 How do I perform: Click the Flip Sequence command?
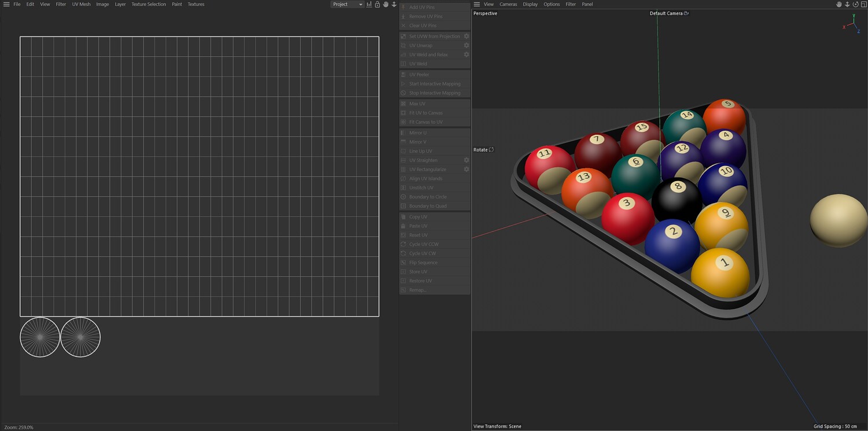pos(435,263)
